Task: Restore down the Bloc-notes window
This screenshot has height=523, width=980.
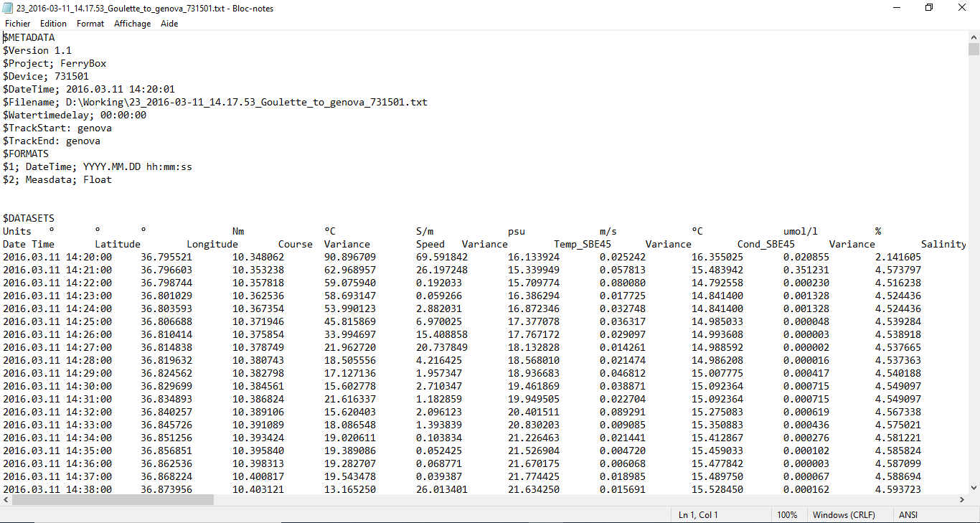Action: (x=929, y=8)
